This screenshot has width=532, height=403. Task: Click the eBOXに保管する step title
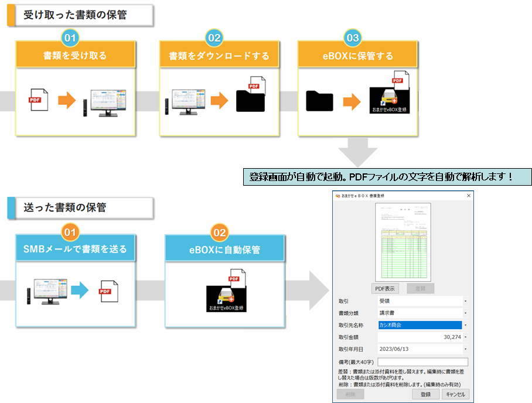[357, 56]
